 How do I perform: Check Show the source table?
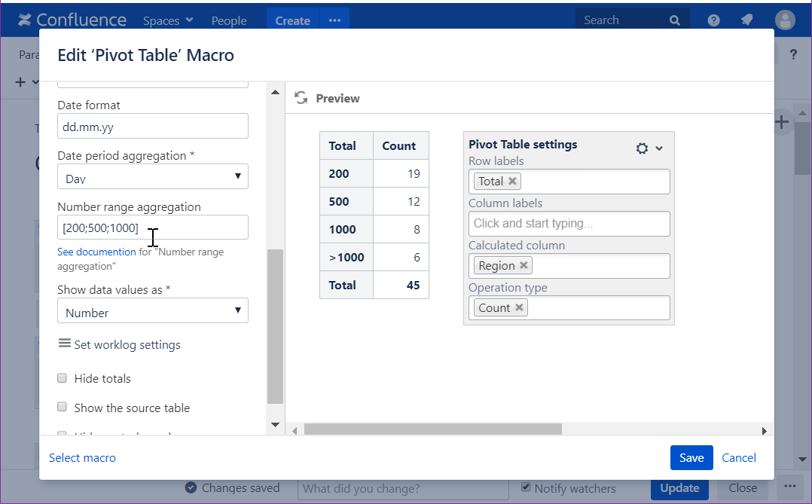point(63,407)
